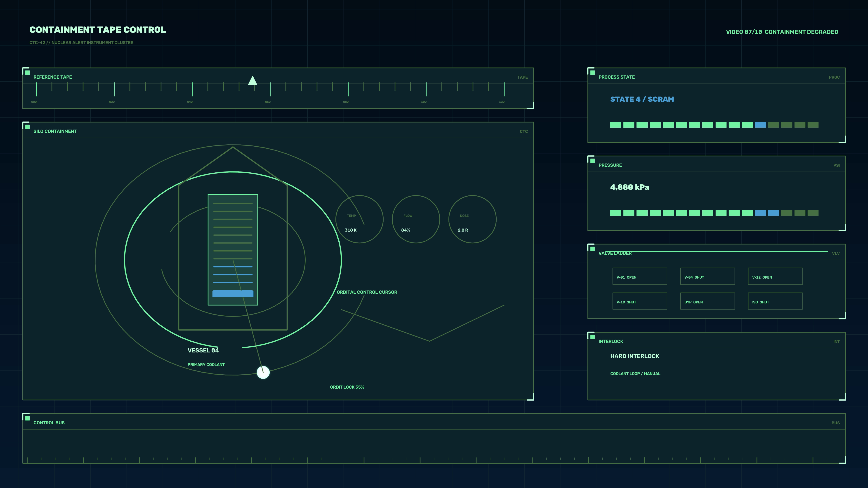This screenshot has height=488, width=868.
Task: Click the Pressure panel square marker icon
Action: [592, 161]
